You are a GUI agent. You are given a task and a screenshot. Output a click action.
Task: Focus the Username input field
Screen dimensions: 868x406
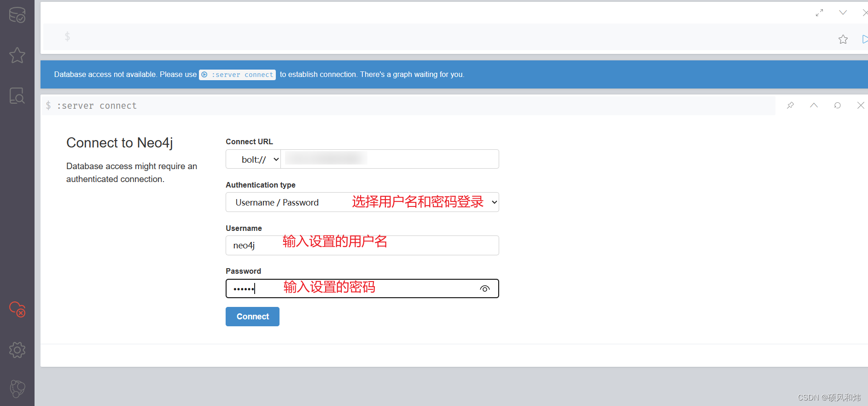point(362,245)
